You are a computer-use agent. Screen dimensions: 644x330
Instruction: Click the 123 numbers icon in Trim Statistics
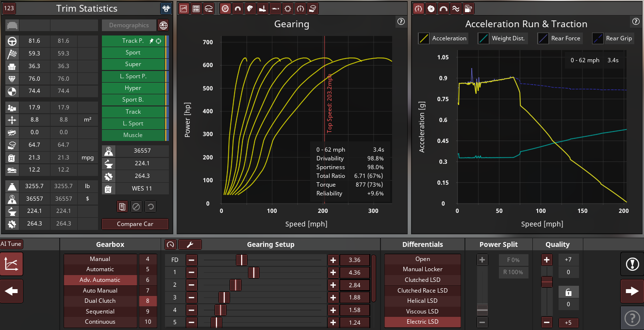[9, 8]
